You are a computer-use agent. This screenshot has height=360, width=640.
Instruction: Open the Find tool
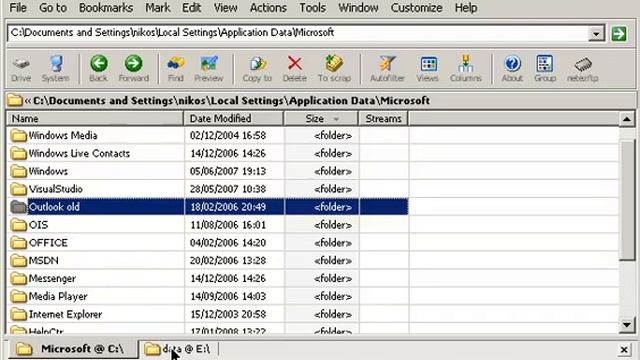pyautogui.click(x=176, y=64)
